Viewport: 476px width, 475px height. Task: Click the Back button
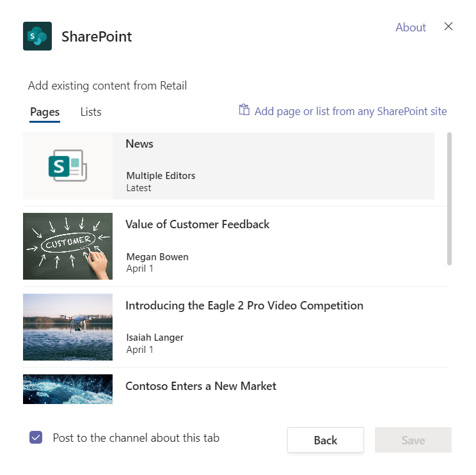coord(326,440)
